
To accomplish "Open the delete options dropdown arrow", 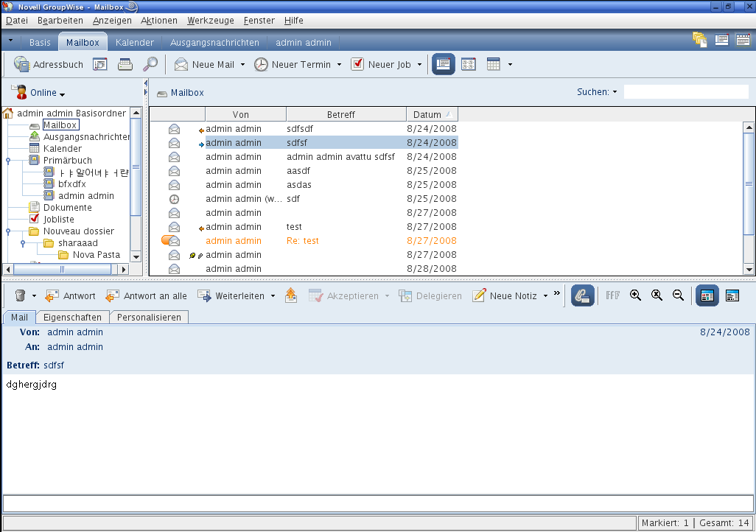I will pos(34,295).
